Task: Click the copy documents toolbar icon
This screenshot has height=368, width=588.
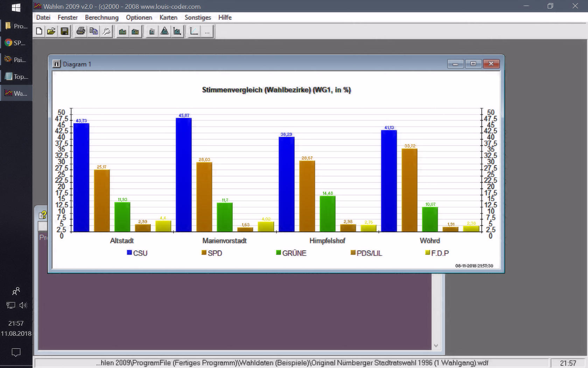Action: coord(93,32)
